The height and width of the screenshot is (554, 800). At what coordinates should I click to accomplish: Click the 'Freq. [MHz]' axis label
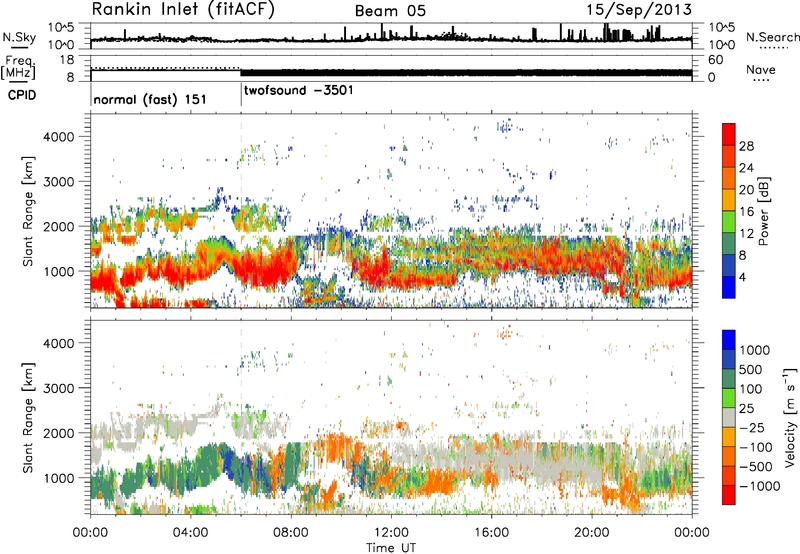[x=18, y=67]
